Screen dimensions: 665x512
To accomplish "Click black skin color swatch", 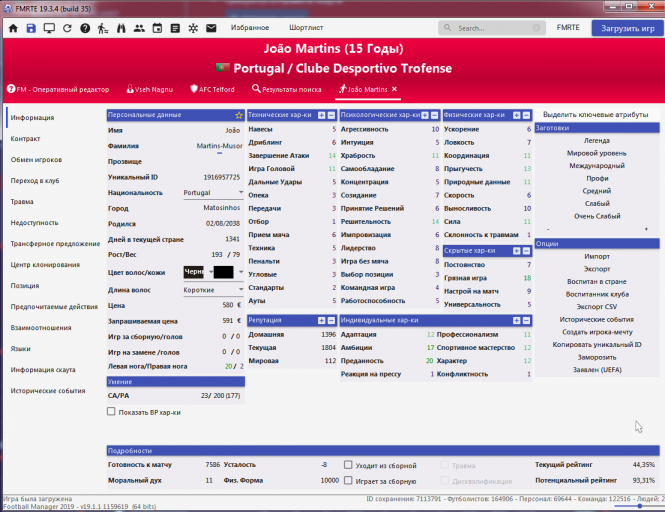I will click(224, 272).
